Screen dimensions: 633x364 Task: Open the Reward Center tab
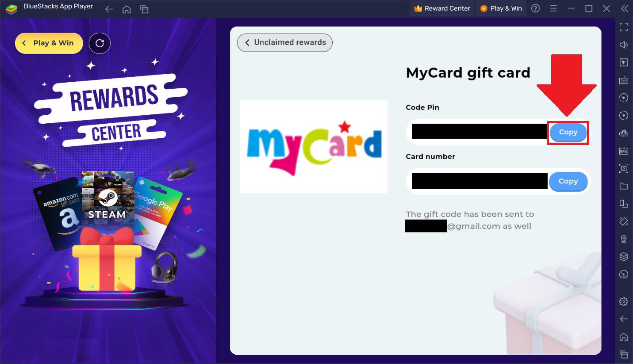[442, 8]
